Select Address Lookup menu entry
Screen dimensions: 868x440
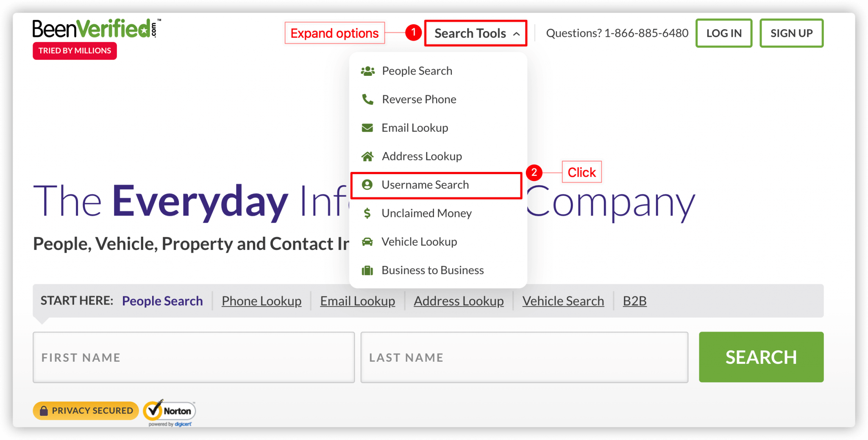pos(438,156)
